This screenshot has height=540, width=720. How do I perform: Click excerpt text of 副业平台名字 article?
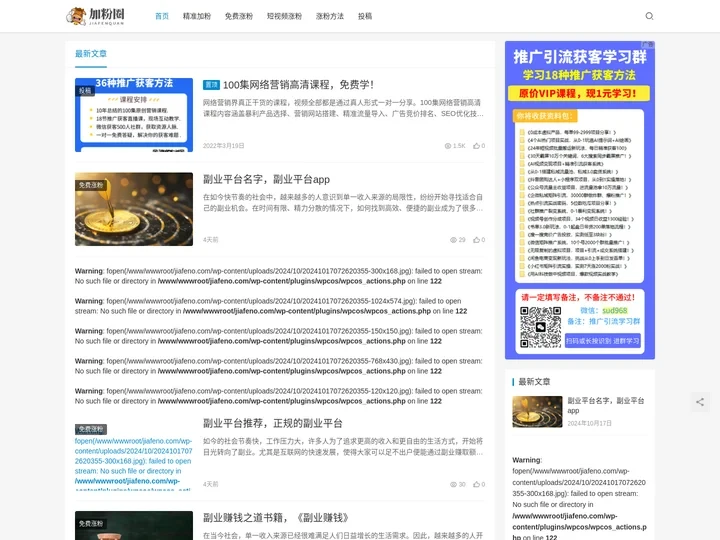343,203
